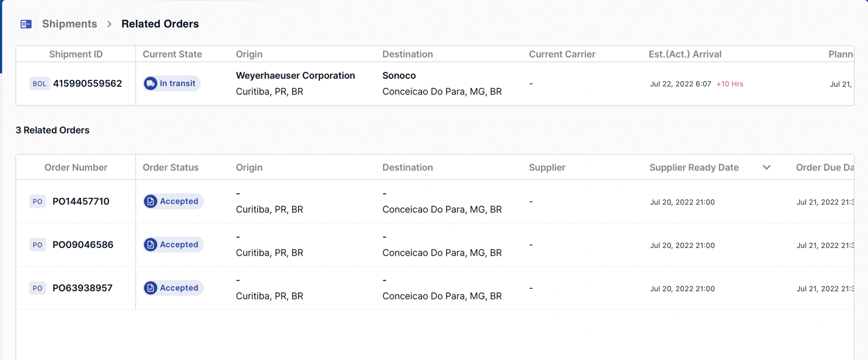The width and height of the screenshot is (868, 360).
Task: Sort by Order Status column header
Action: coord(171,167)
